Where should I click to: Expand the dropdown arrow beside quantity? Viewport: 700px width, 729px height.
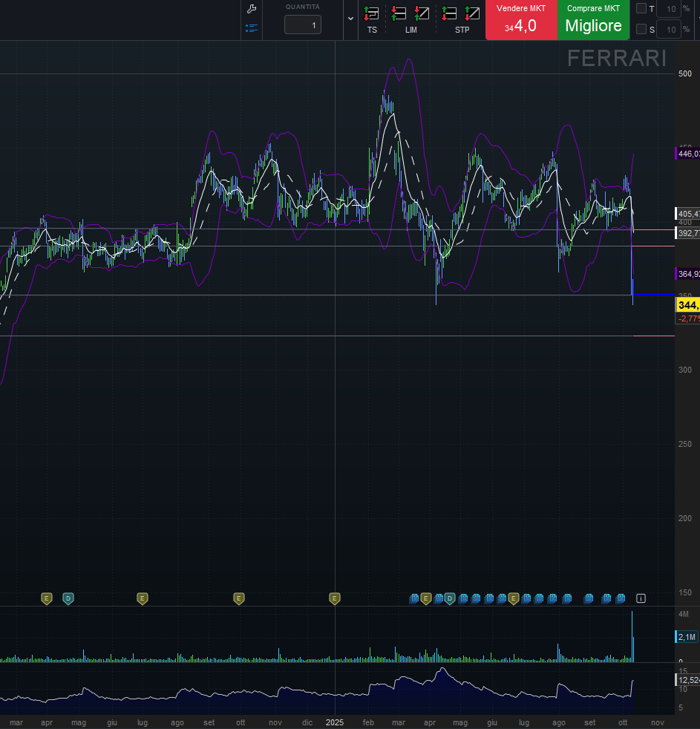pyautogui.click(x=350, y=18)
